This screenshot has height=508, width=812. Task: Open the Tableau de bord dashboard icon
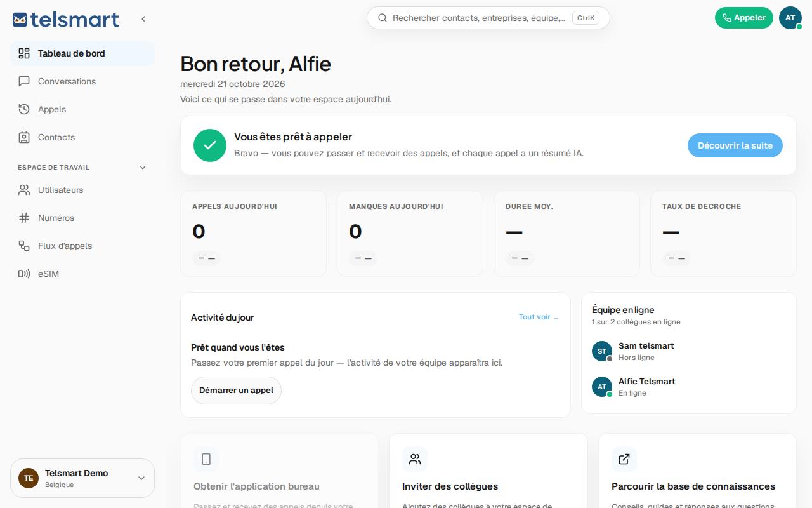point(24,53)
